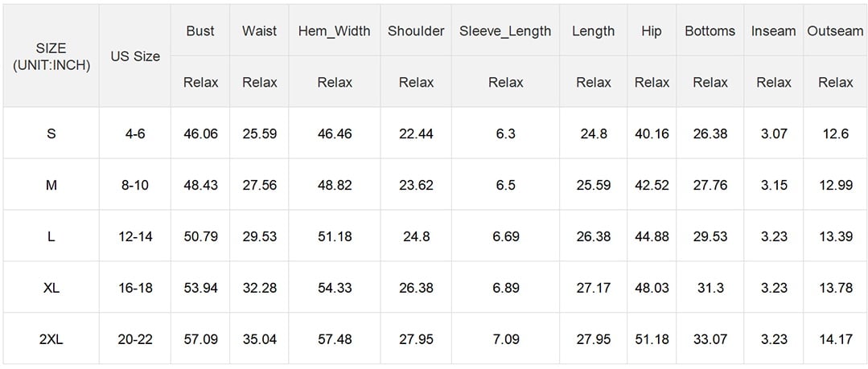Click the bust value 46.06
Screen dimensions: 868x369
pos(200,133)
